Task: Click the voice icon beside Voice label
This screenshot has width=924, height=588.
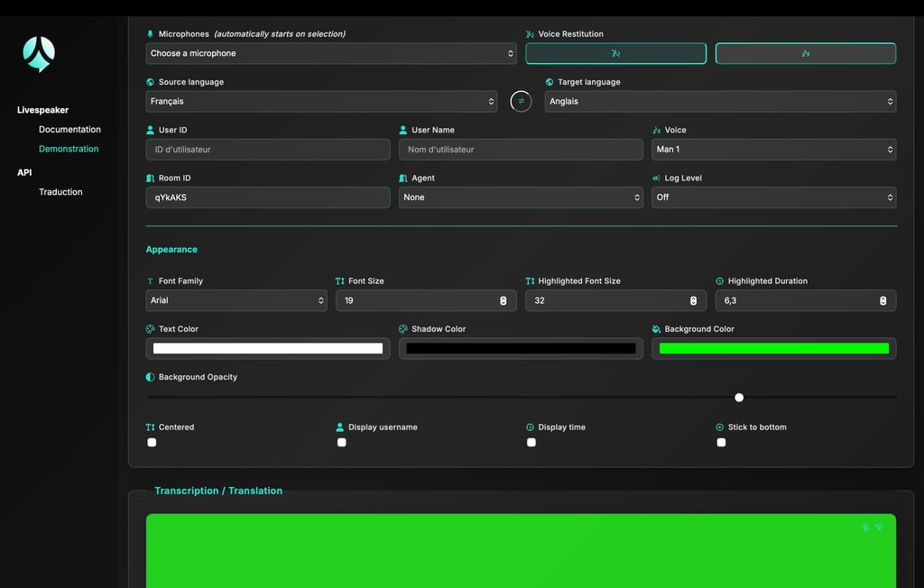Action: pyautogui.click(x=657, y=130)
